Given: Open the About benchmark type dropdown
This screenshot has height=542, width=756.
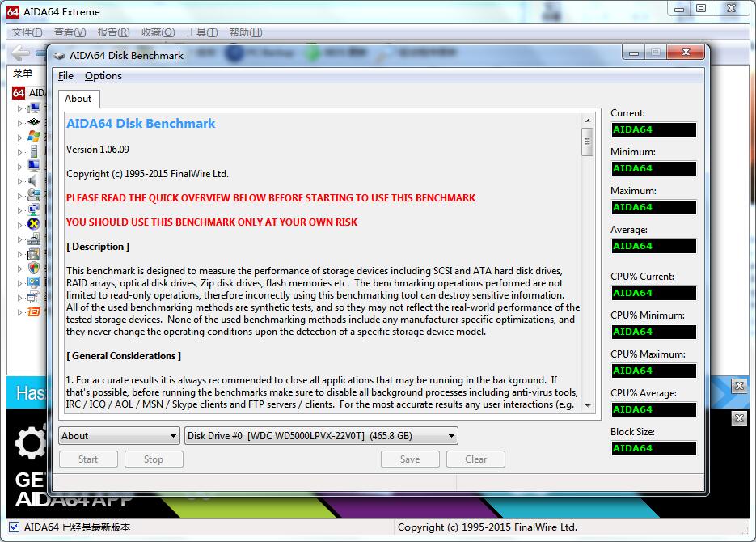Looking at the screenshot, I should pos(119,436).
